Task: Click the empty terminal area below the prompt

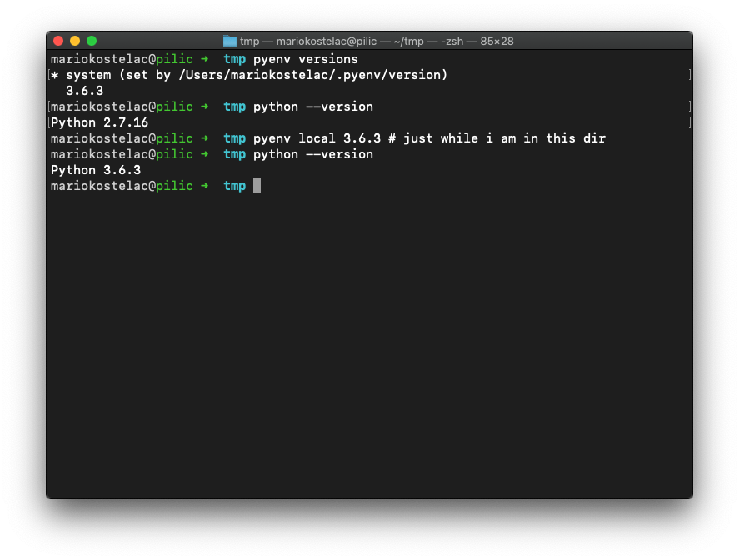Action: pos(367,333)
